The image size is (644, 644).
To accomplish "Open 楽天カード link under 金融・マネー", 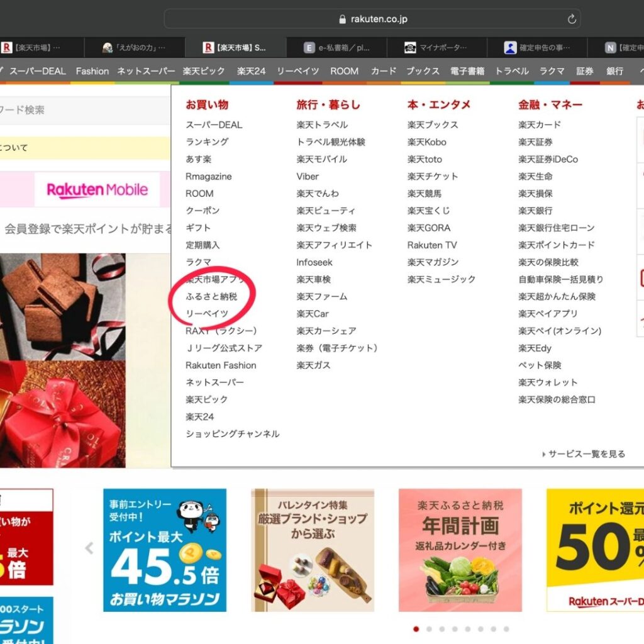I will coord(539,125).
